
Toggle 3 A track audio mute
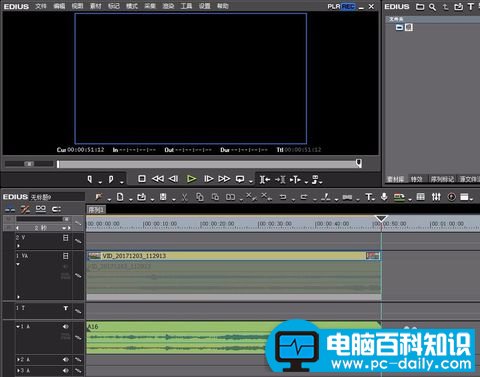click(66, 370)
